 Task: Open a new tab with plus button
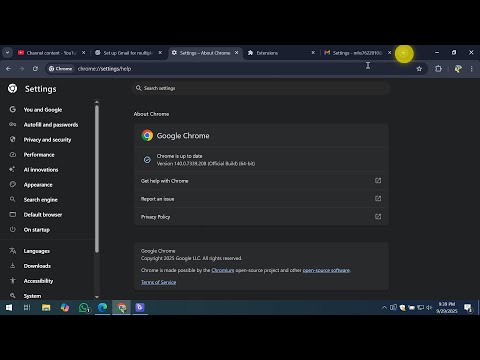pos(404,53)
